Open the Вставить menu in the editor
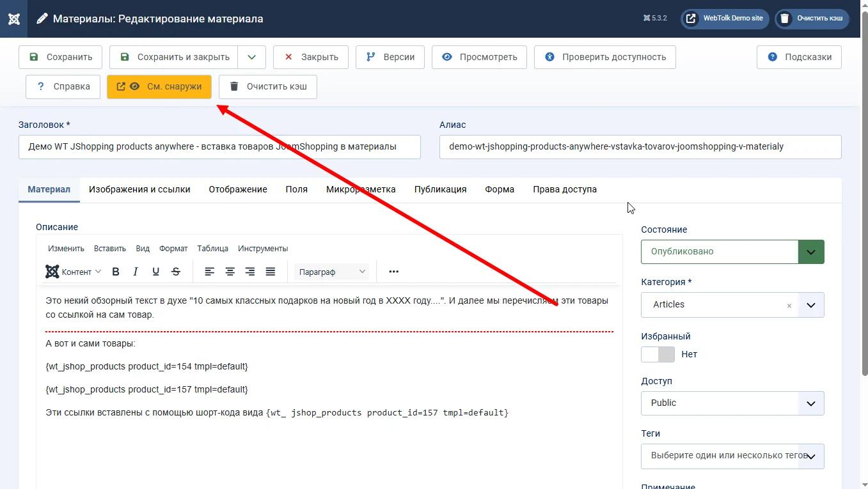Viewport: 868px width, 489px height. point(109,248)
